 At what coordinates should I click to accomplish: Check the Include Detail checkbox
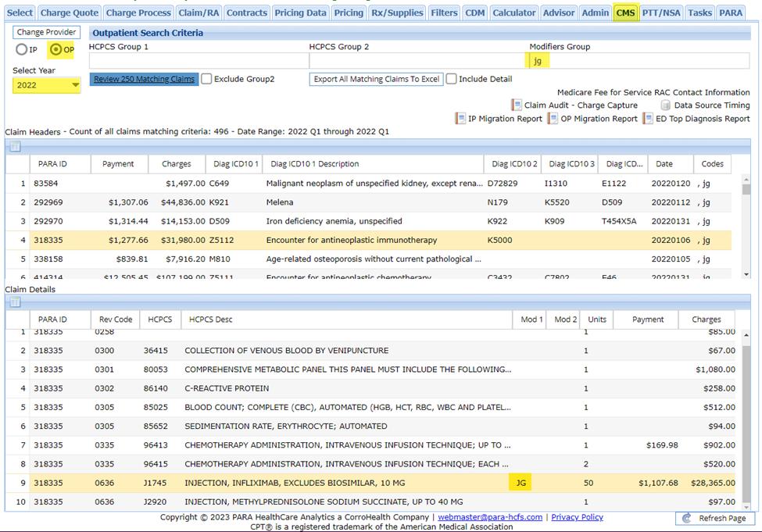pyautogui.click(x=452, y=79)
